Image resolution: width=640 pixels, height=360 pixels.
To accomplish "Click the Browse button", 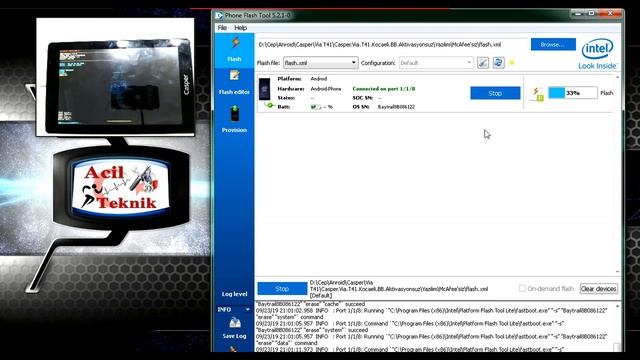I will click(553, 44).
